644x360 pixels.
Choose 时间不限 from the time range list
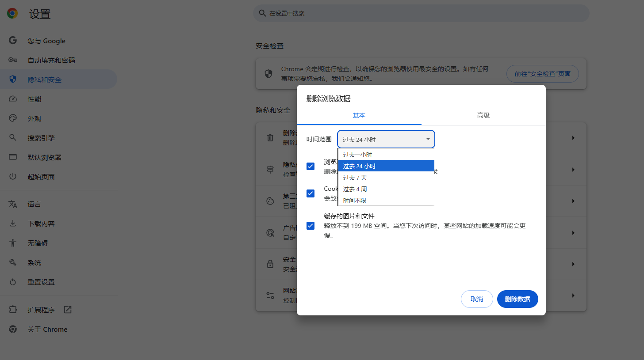pyautogui.click(x=386, y=201)
